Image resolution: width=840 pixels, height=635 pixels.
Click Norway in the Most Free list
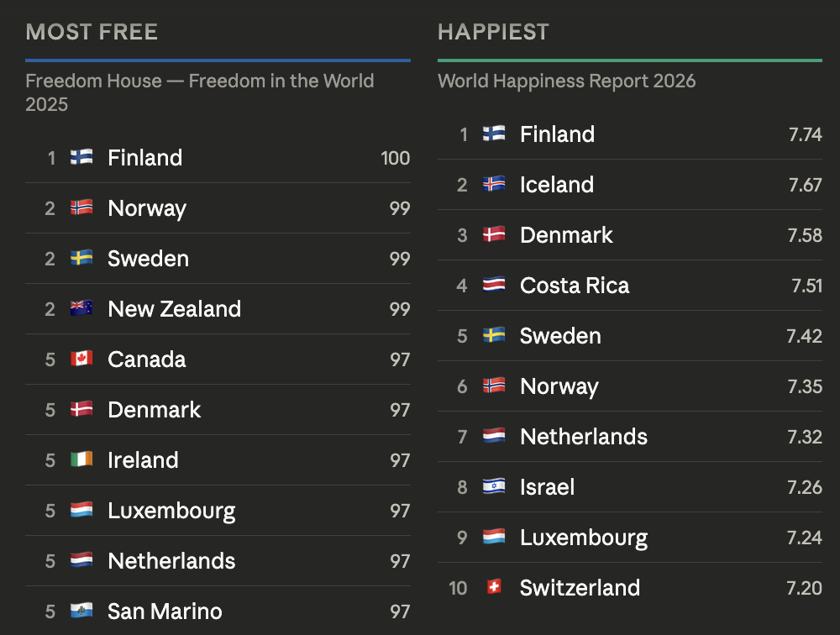[147, 208]
